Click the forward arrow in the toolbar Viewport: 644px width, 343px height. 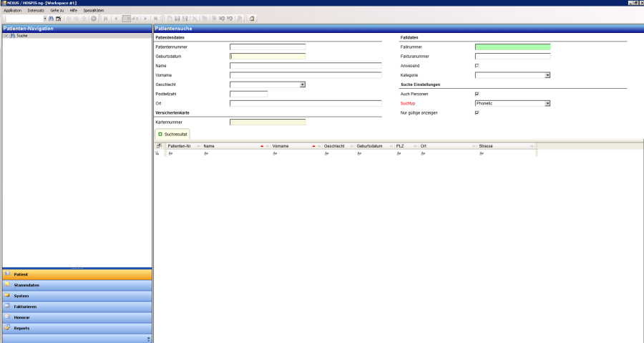[77, 19]
